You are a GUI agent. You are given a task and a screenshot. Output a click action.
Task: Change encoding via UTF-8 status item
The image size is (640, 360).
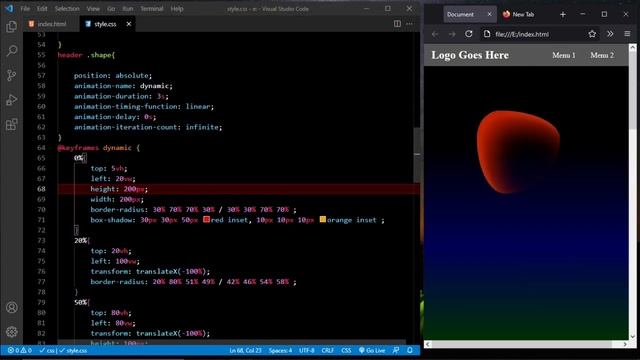[307, 350]
